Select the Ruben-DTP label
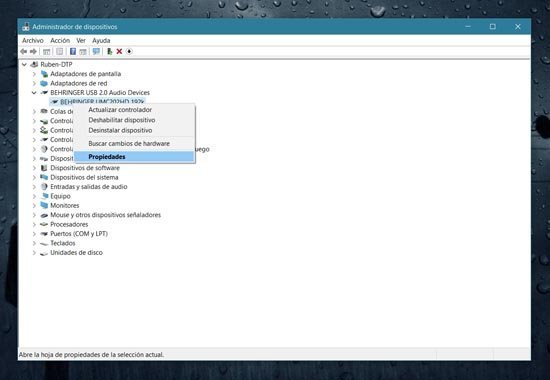This screenshot has height=380, width=550. point(56,64)
